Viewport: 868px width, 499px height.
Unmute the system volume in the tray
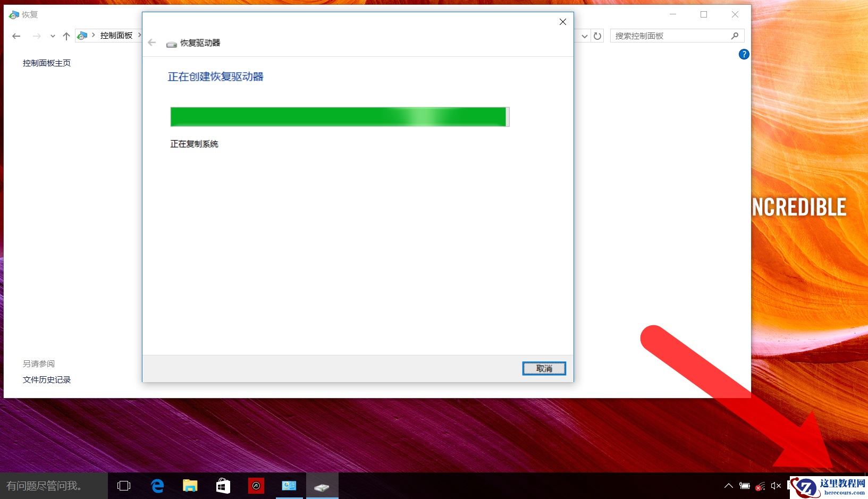coord(775,485)
